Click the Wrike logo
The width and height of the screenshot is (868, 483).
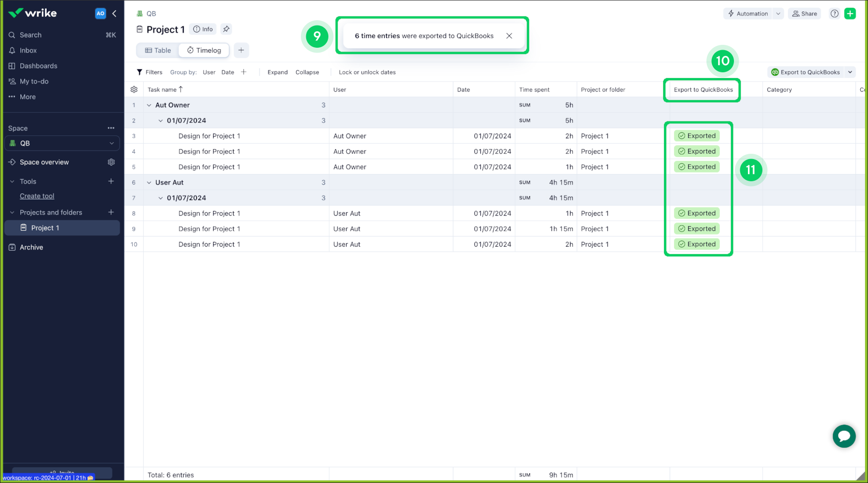pos(32,13)
